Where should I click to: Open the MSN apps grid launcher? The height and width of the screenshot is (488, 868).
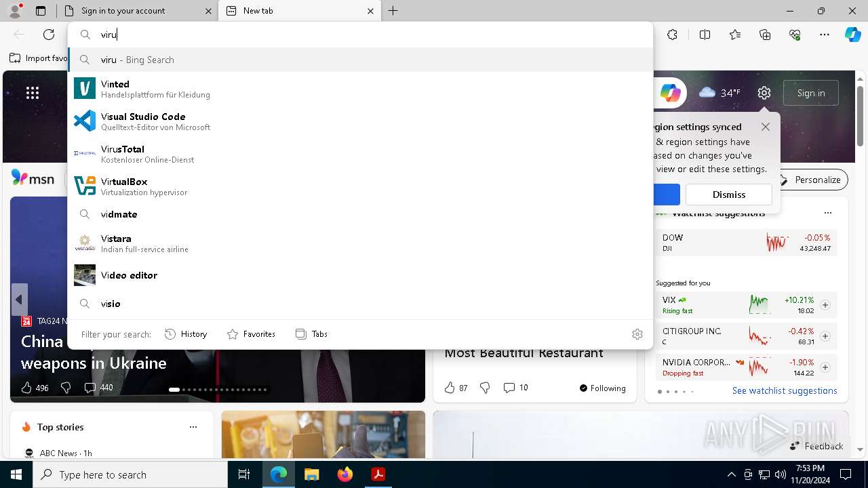click(x=33, y=93)
